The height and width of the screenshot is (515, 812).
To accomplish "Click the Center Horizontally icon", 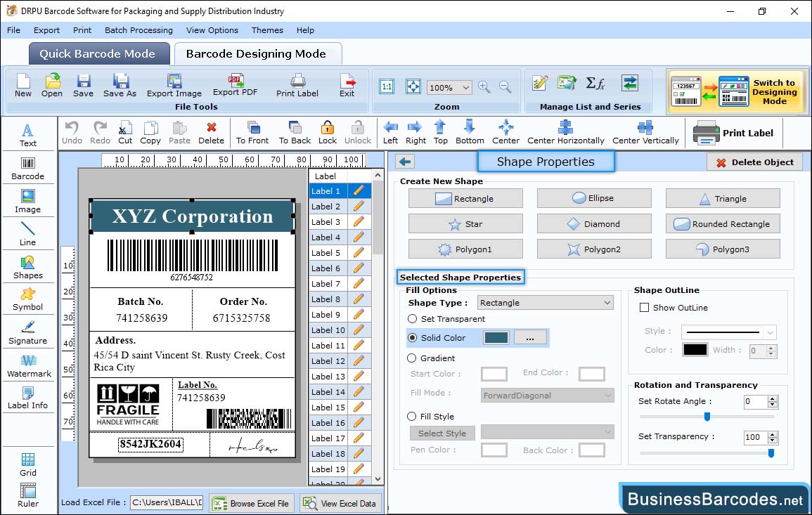I will 565,127.
